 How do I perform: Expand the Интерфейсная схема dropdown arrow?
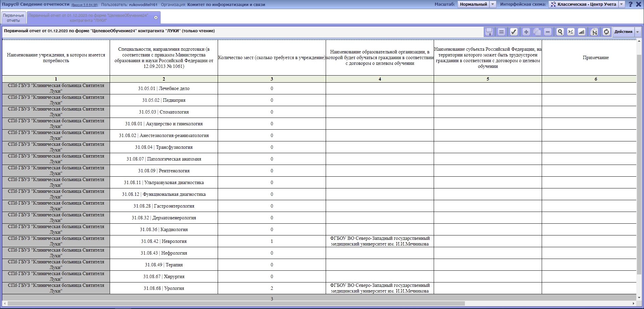tap(622, 4)
